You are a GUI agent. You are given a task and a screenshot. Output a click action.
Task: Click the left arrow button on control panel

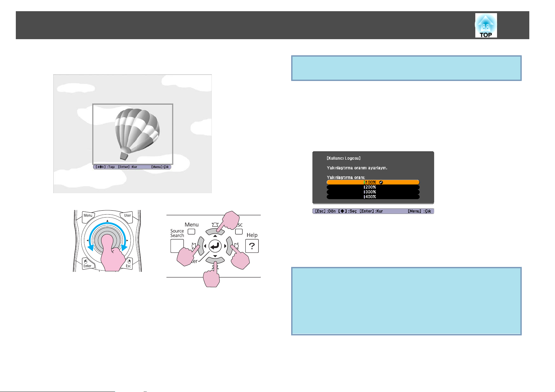tap(201, 246)
